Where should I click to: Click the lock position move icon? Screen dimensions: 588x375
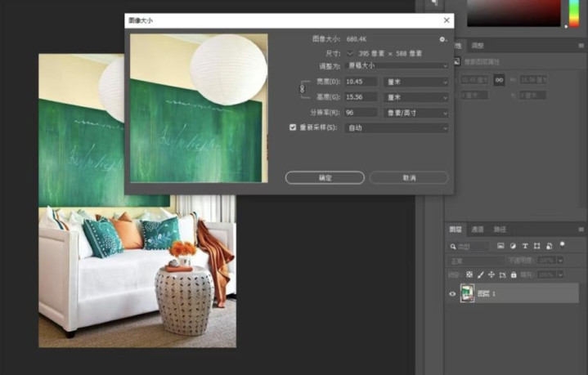tap(491, 275)
